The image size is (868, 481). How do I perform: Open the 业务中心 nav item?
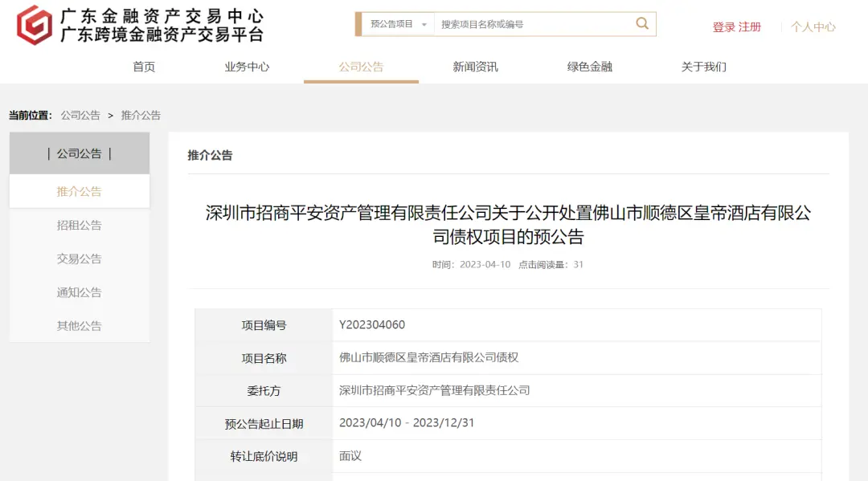[x=247, y=67]
